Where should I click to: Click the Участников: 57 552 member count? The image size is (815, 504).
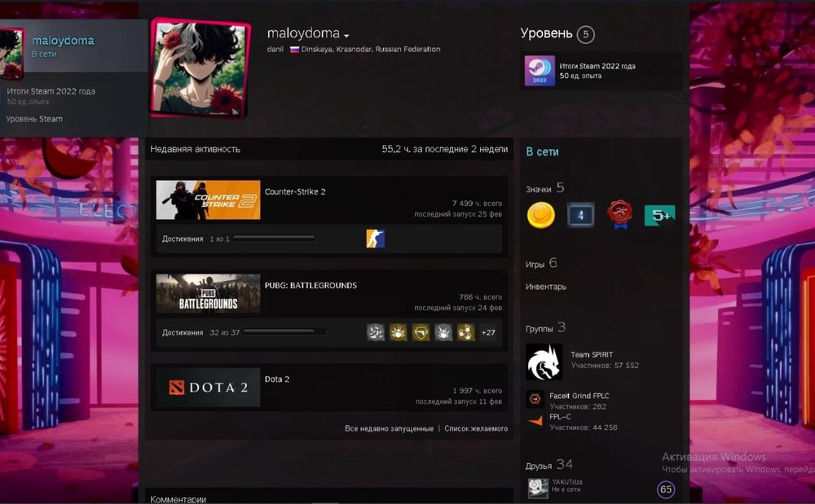(x=605, y=366)
